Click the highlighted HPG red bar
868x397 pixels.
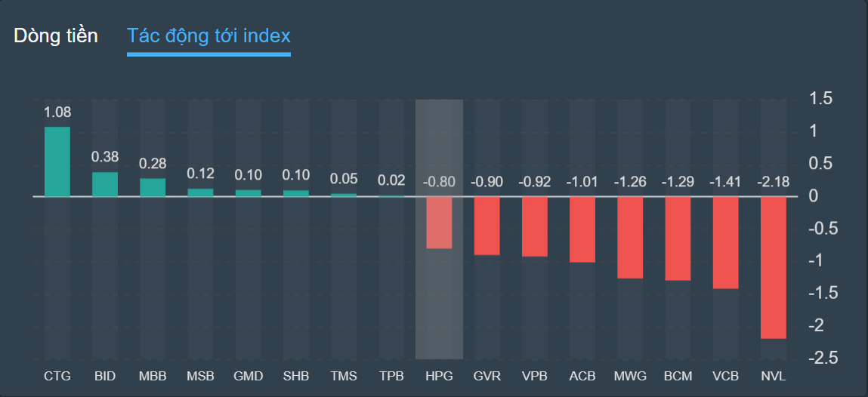tap(439, 223)
